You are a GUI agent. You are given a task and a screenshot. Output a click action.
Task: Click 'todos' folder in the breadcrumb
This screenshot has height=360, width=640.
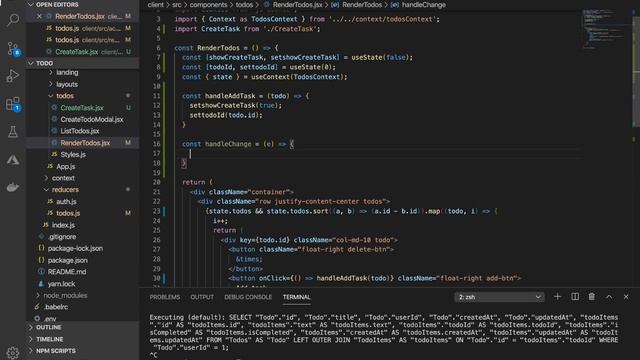click(244, 5)
